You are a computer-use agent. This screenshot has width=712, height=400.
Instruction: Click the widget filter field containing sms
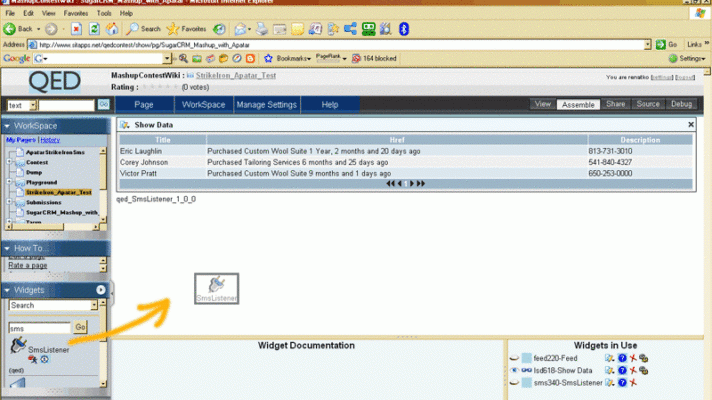pos(40,328)
